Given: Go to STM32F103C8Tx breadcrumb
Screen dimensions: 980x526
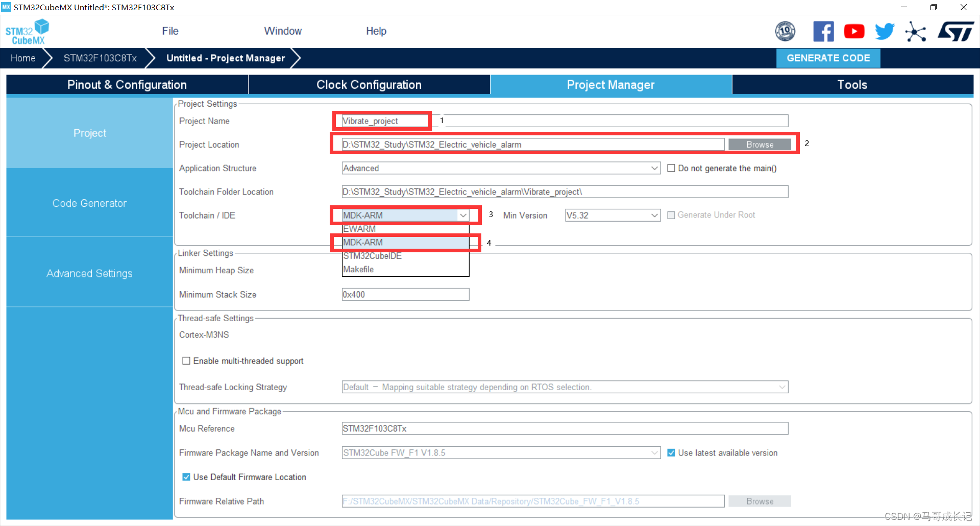Looking at the screenshot, I should point(100,58).
